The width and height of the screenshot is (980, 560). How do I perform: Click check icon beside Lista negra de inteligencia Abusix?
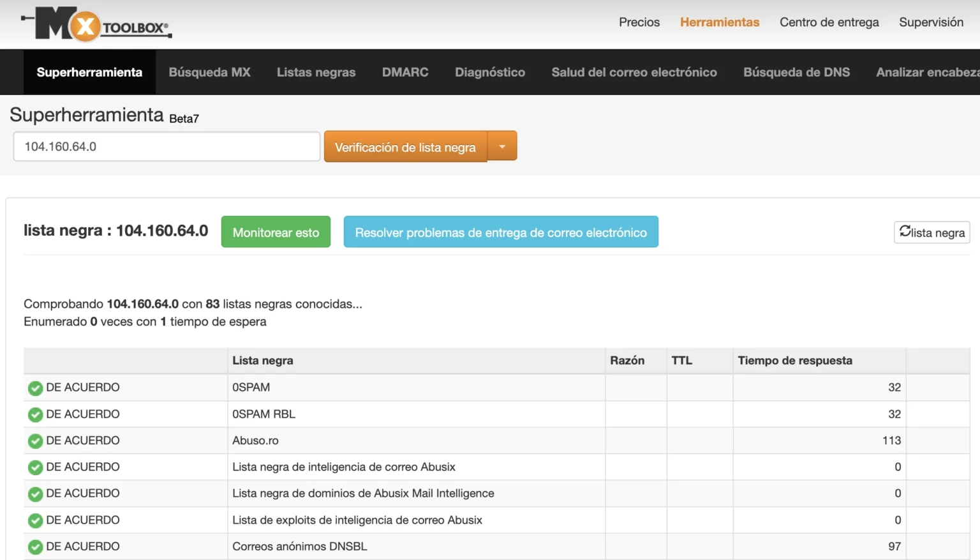point(36,468)
